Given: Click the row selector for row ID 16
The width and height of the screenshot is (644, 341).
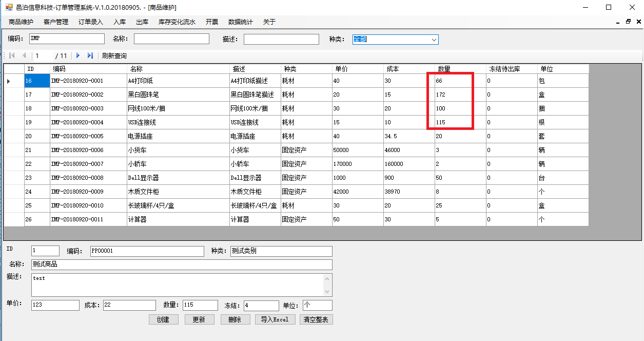Looking at the screenshot, I should (x=14, y=81).
